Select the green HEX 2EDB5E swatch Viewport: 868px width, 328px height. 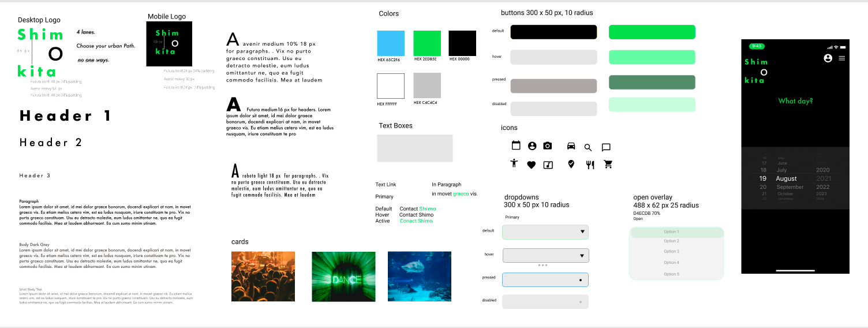click(x=427, y=43)
